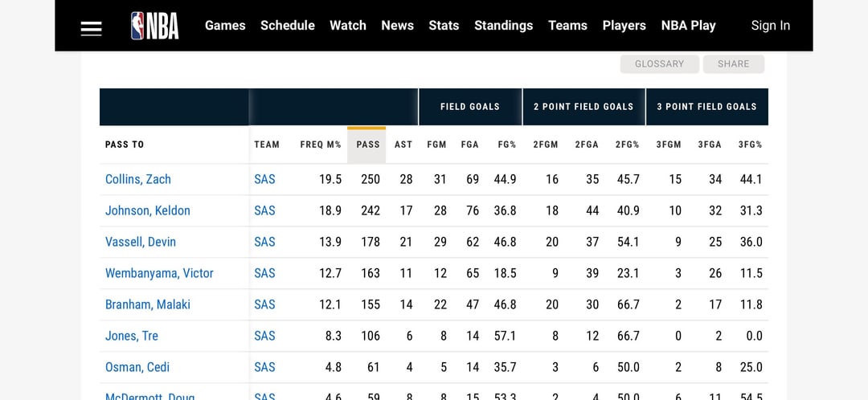Screen dimensions: 868x400
Task: Click the Sign In link
Action: point(770,26)
